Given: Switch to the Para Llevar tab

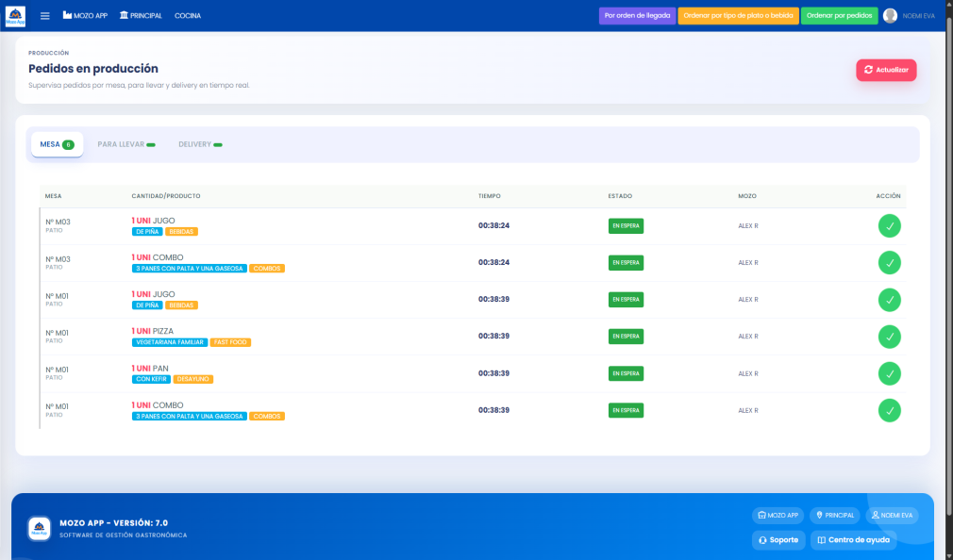Looking at the screenshot, I should pos(125,144).
